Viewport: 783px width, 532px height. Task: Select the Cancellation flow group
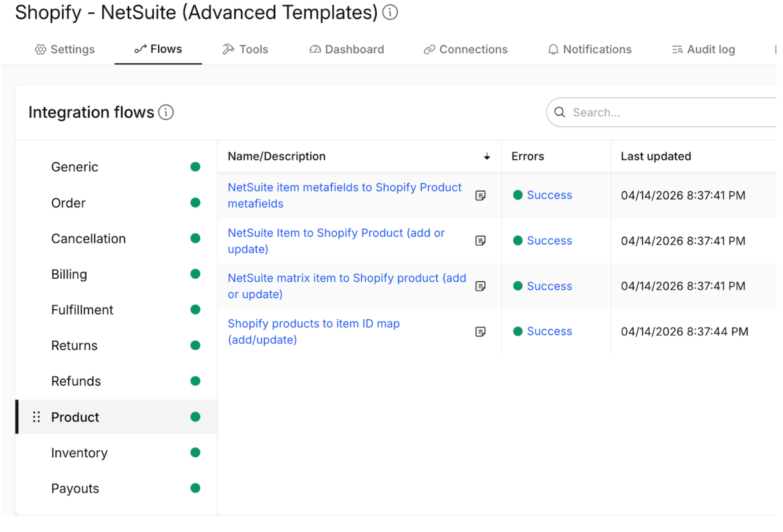pyautogui.click(x=116, y=238)
